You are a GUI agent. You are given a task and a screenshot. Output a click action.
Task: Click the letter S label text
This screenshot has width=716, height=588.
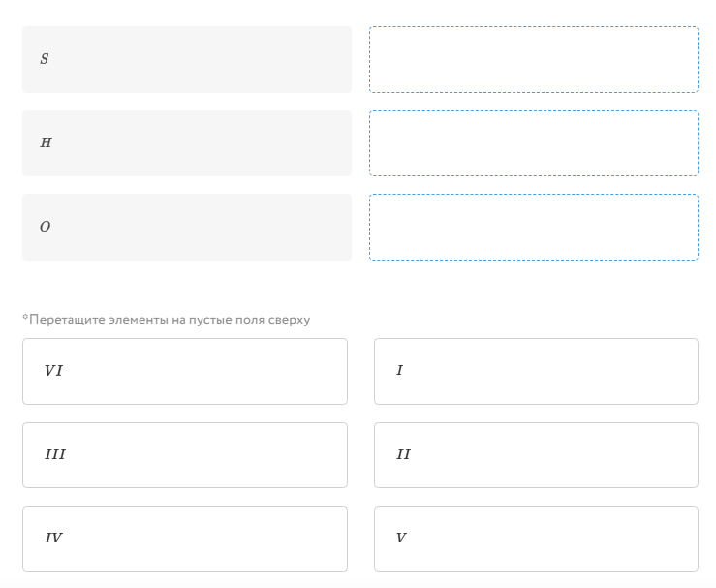pos(44,59)
